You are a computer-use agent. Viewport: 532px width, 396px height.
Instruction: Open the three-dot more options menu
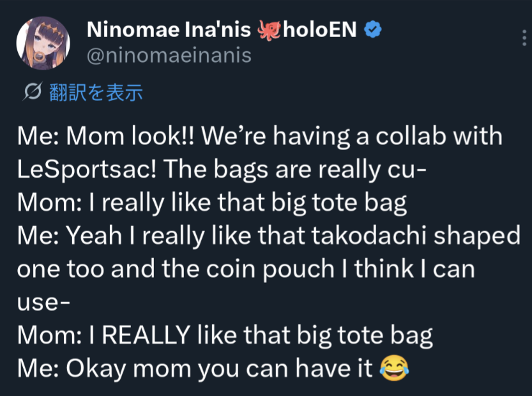[524, 41]
